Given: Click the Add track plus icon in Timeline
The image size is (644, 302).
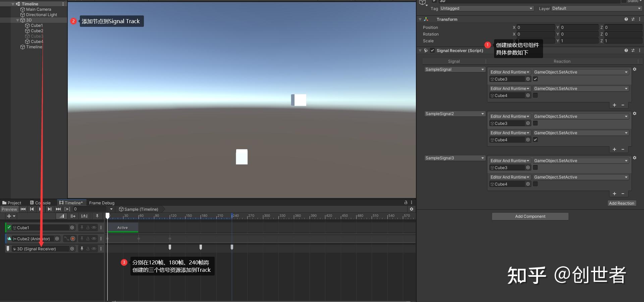Looking at the screenshot, I should tap(9, 216).
